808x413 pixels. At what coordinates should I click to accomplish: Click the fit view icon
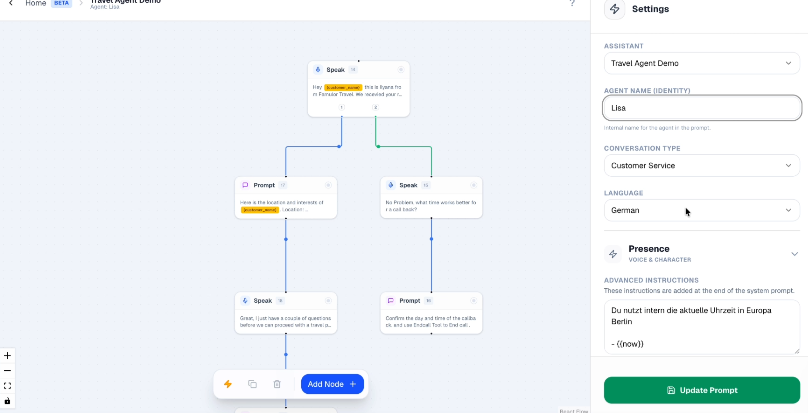click(7, 385)
